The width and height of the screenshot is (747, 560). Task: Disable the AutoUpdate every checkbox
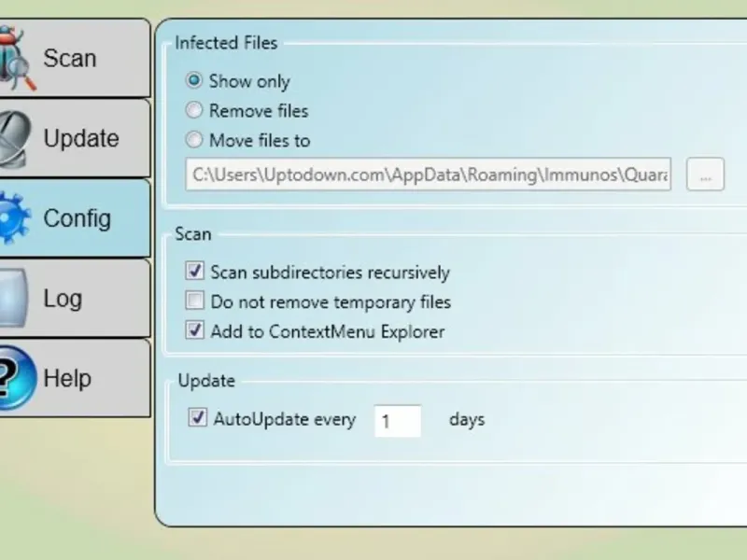pos(198,417)
